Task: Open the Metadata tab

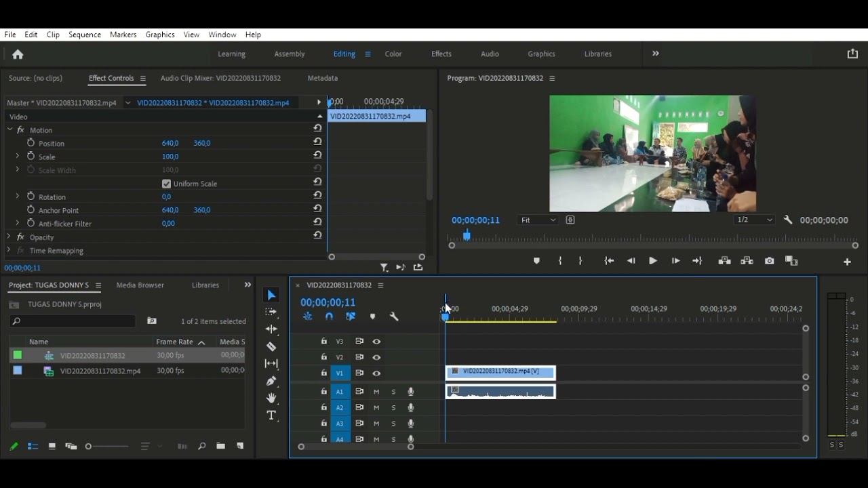Action: tap(322, 78)
